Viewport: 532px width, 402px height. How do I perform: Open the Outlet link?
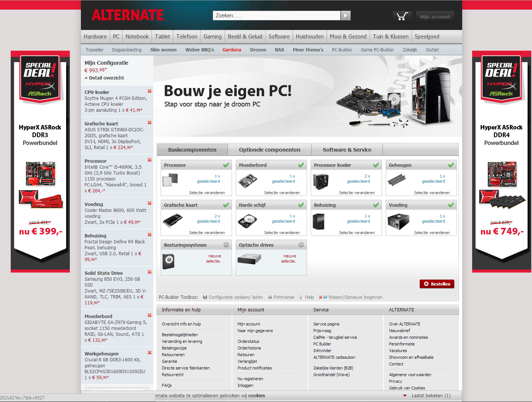tap(432, 50)
